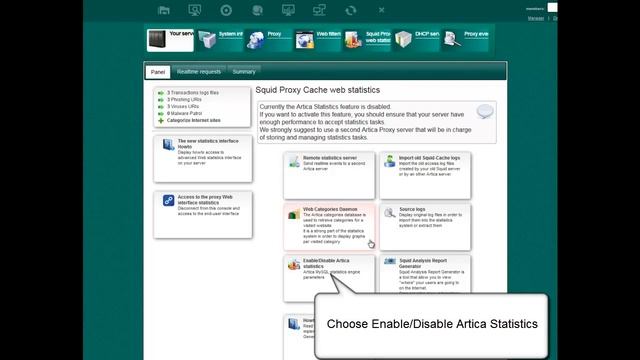The height and width of the screenshot is (360, 640).
Task: Switch to the Summary tab
Action: [x=244, y=71]
